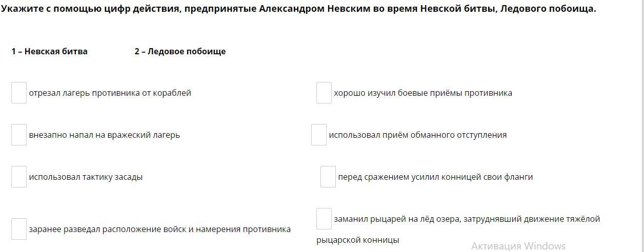Click the box before "заманил рыцарей на лёд озера"
644x252 pixels.
click(x=324, y=219)
